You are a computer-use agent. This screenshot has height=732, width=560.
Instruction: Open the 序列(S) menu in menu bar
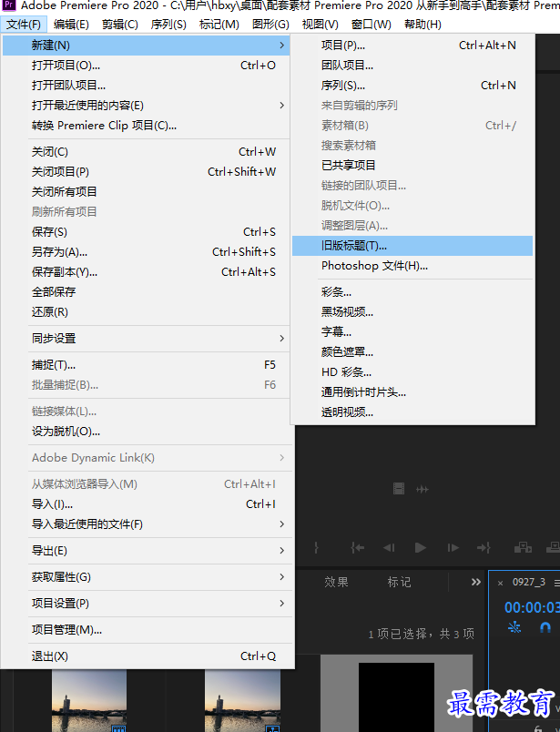(168, 24)
